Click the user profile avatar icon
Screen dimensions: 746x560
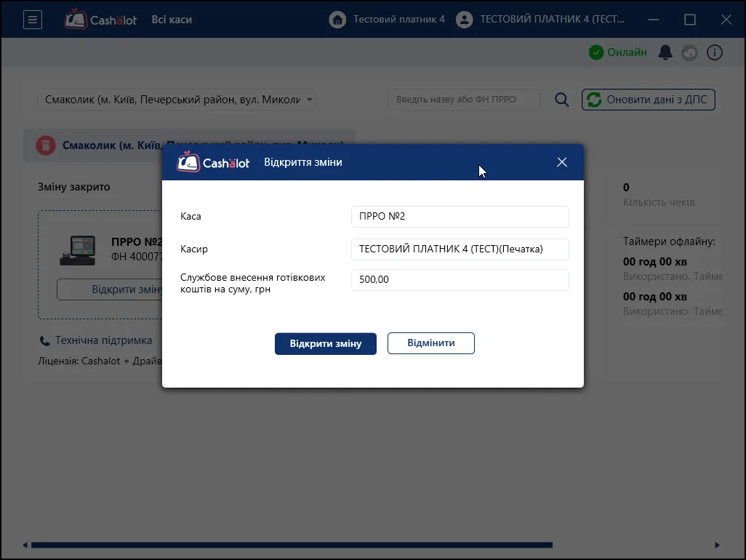pyautogui.click(x=465, y=20)
